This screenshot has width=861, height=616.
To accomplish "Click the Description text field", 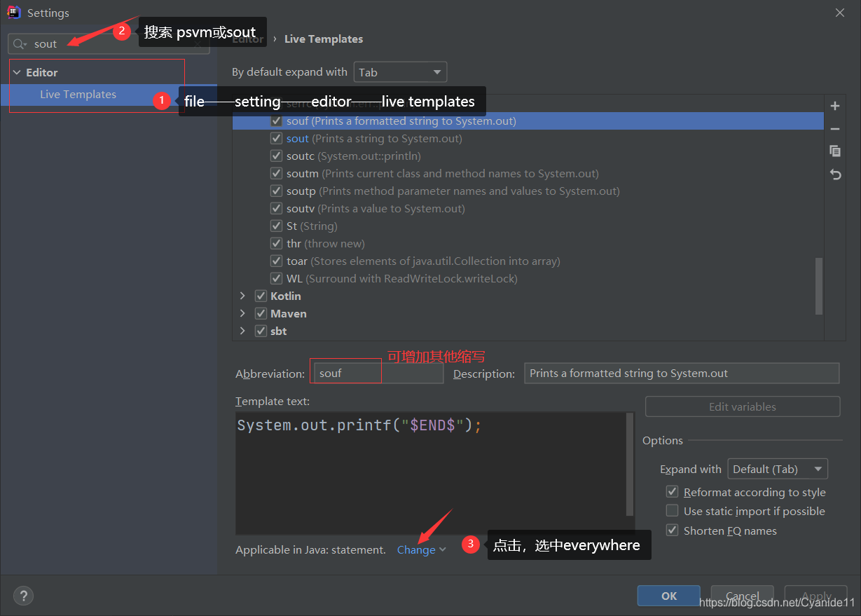I will click(682, 374).
